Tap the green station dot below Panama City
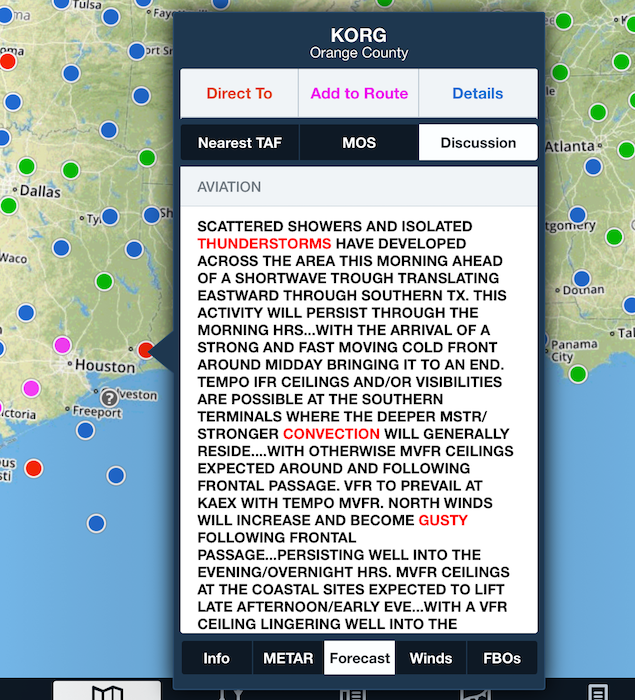This screenshot has height=700, width=635. 578,374
